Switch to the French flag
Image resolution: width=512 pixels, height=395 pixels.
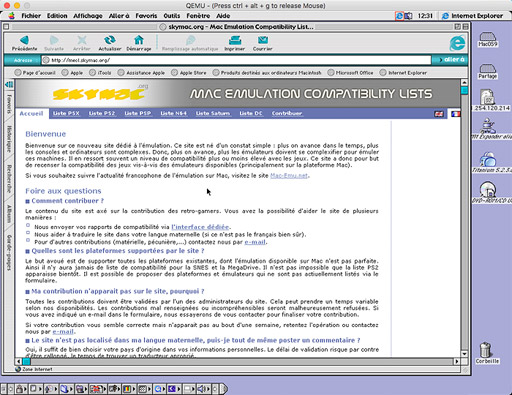[x=456, y=114]
